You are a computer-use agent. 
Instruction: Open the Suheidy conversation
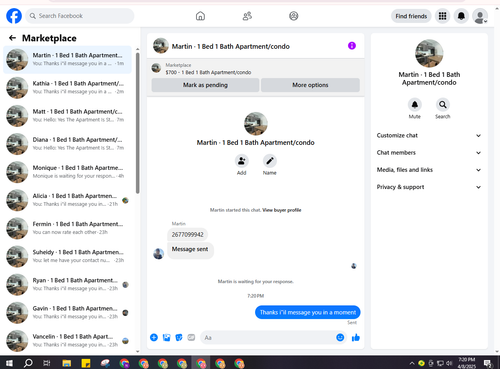click(x=67, y=256)
